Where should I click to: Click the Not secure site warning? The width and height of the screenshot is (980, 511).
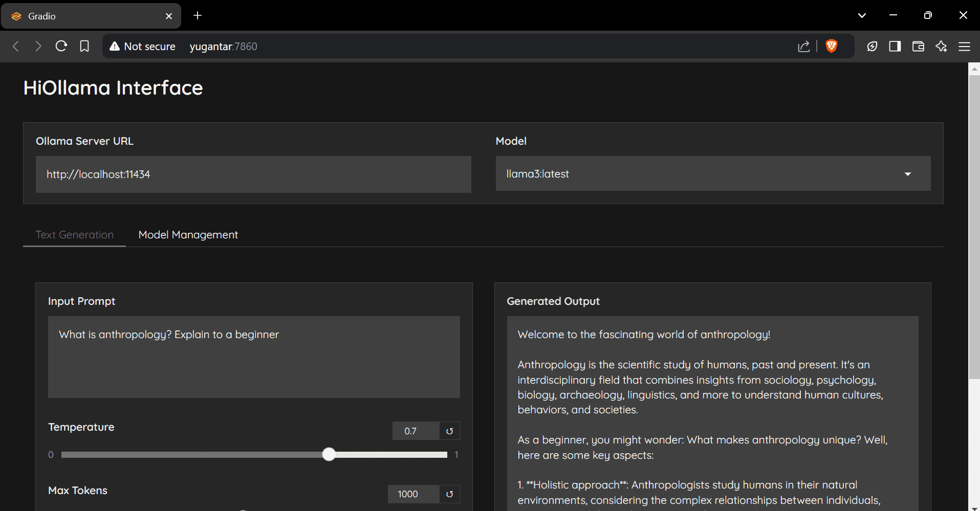[x=143, y=47]
